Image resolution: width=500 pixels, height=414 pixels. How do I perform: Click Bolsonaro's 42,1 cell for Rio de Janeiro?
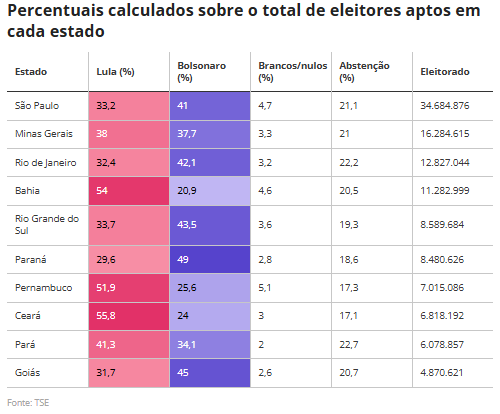pos(210,163)
